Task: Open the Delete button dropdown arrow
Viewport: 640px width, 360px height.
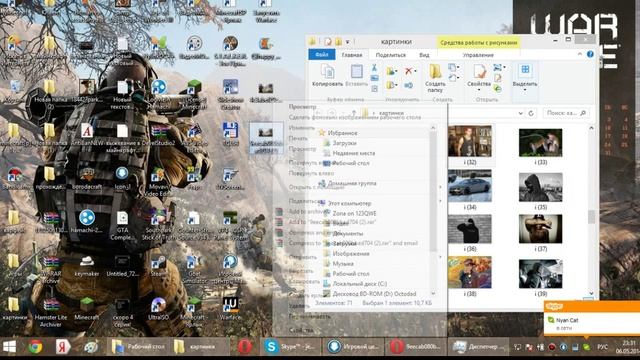Action: pos(415,71)
